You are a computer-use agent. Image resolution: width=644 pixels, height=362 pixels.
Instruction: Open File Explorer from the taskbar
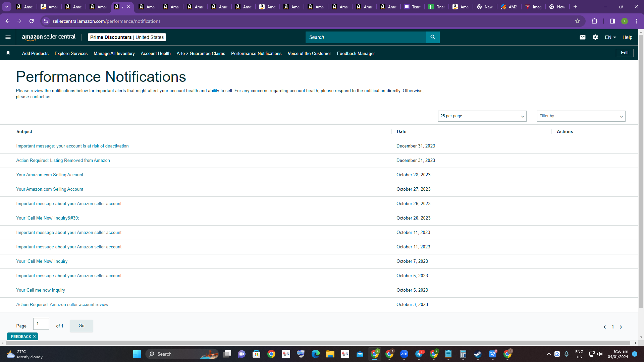(330, 354)
